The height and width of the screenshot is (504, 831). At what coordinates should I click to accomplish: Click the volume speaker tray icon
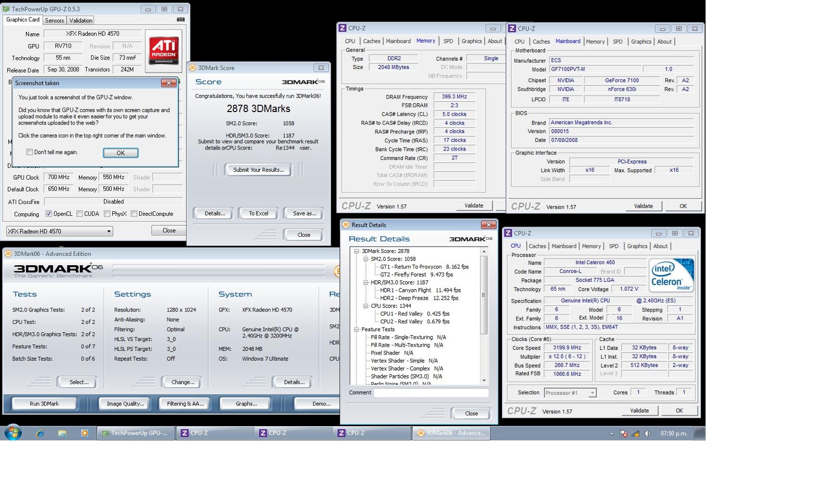[x=647, y=433]
